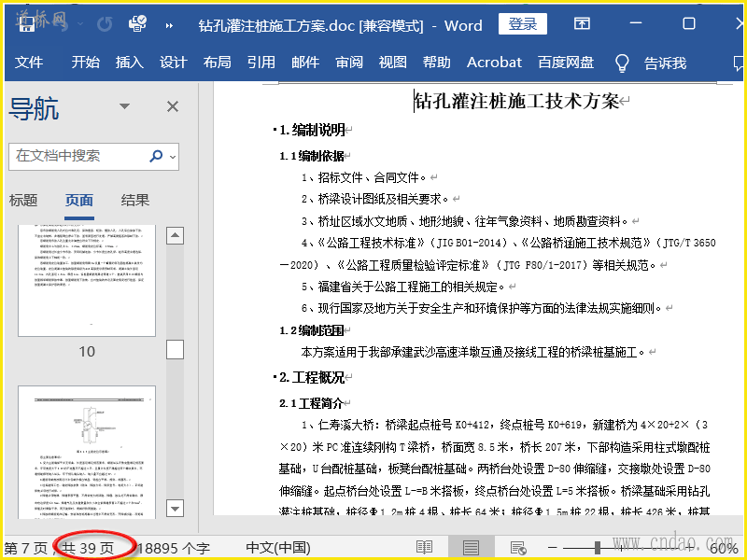The image size is (747, 560).
Task: Switch to Web Layout view icon
Action: point(516,548)
